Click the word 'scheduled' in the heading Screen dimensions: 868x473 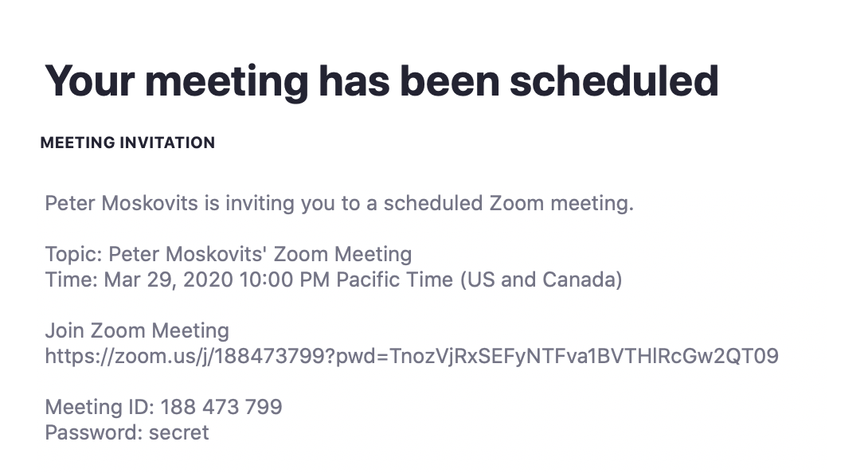(x=613, y=80)
